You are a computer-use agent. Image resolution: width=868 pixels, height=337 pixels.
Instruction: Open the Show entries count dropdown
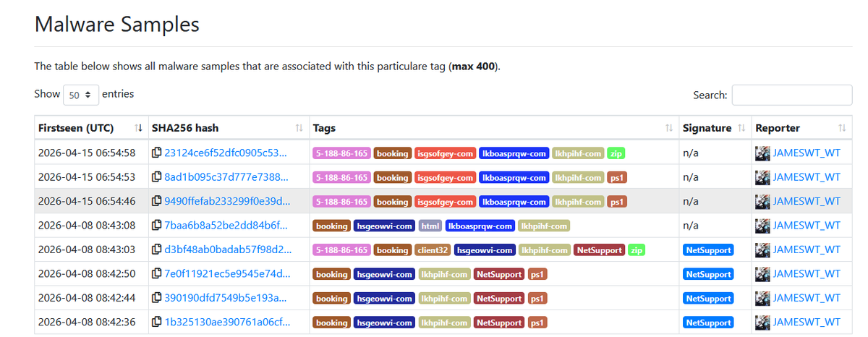pos(81,95)
